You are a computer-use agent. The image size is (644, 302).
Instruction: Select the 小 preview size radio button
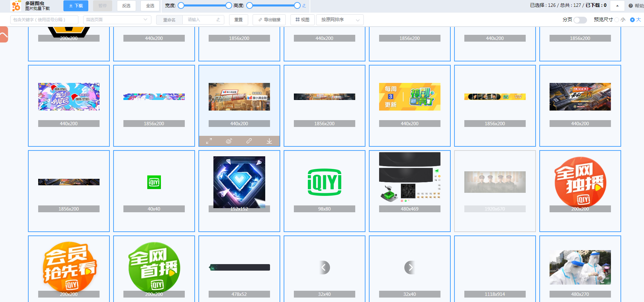[x=617, y=20]
